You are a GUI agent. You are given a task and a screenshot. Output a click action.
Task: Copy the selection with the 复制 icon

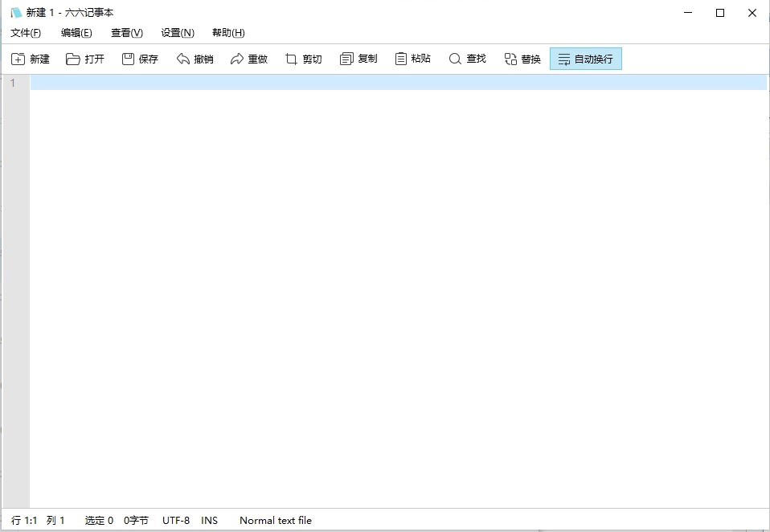point(346,59)
